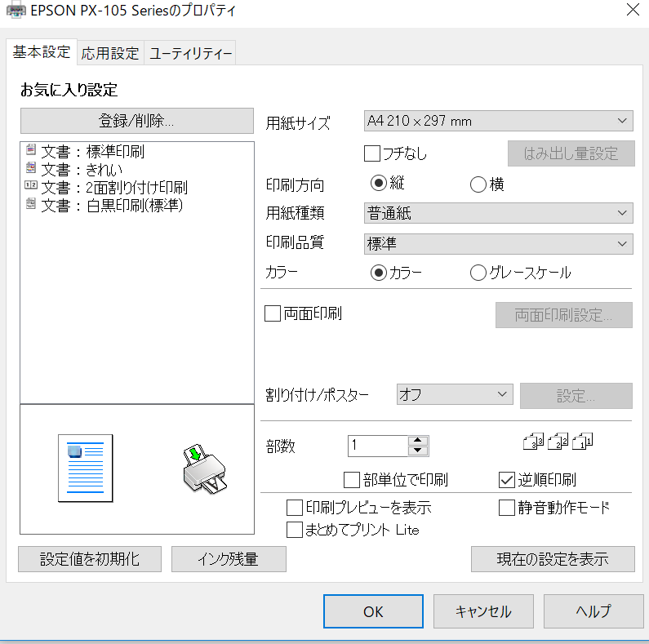
Task: Click the 登録/削除... button
Action: [x=137, y=121]
